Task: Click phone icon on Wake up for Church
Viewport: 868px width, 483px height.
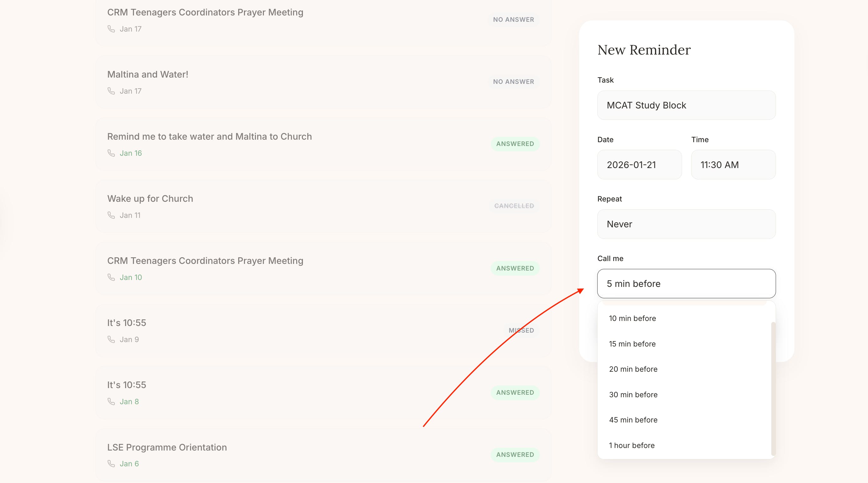Action: tap(111, 215)
